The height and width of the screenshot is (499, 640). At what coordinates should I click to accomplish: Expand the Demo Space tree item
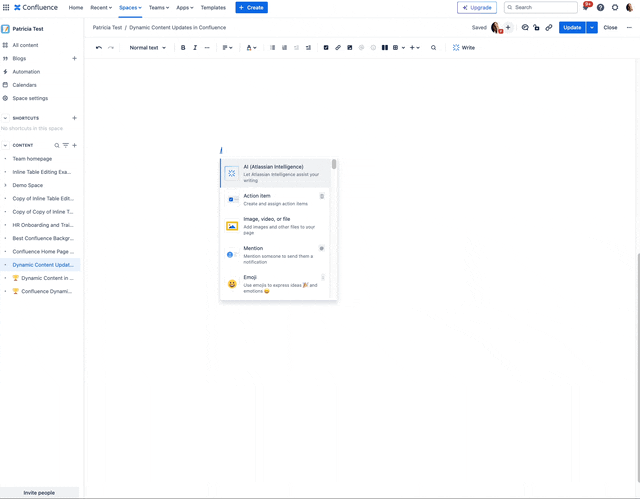5,185
